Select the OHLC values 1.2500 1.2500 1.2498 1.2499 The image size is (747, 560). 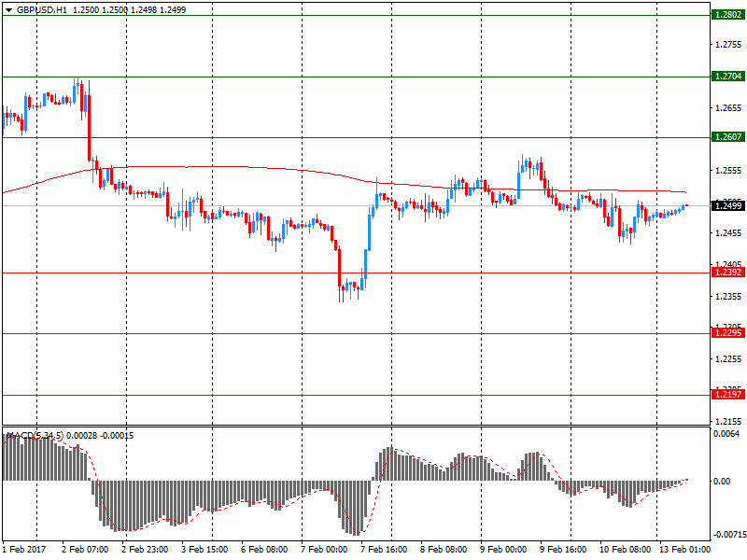tap(129, 10)
